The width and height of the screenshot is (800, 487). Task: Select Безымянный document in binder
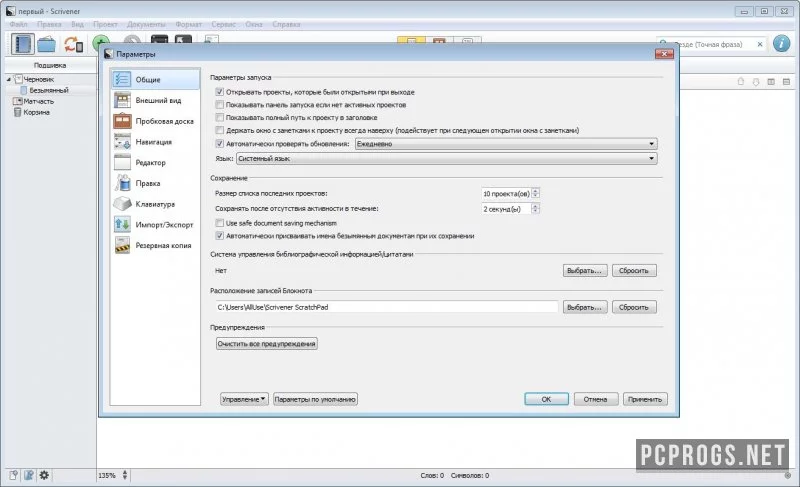(x=49, y=90)
